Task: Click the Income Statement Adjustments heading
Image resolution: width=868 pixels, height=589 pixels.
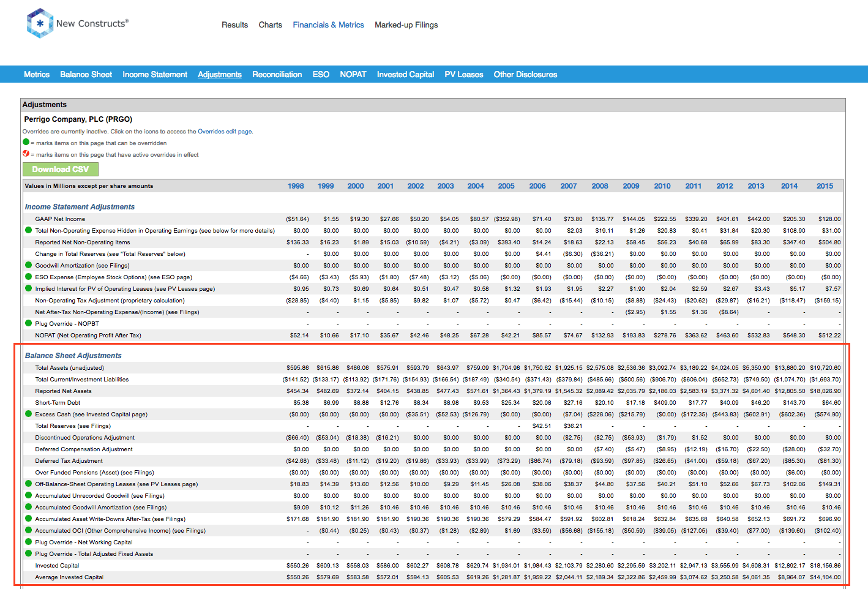Action: tap(80, 207)
